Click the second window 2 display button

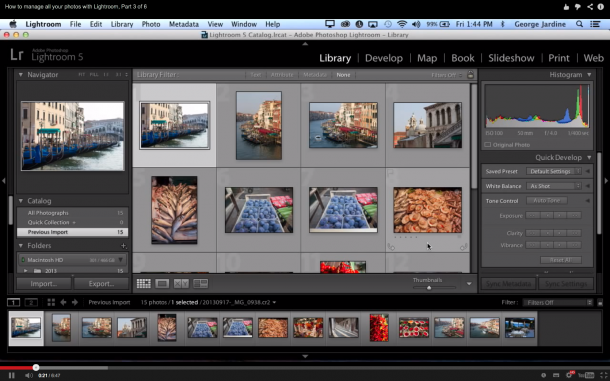31,302
